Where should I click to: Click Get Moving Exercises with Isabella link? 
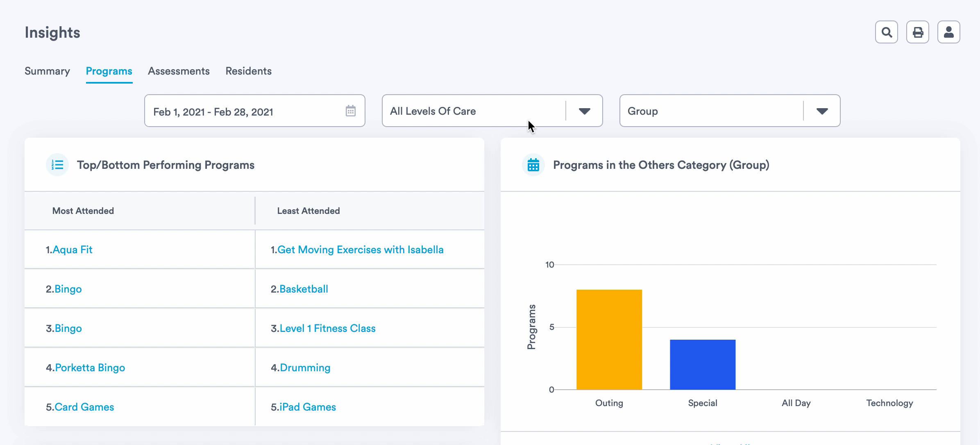(x=360, y=250)
